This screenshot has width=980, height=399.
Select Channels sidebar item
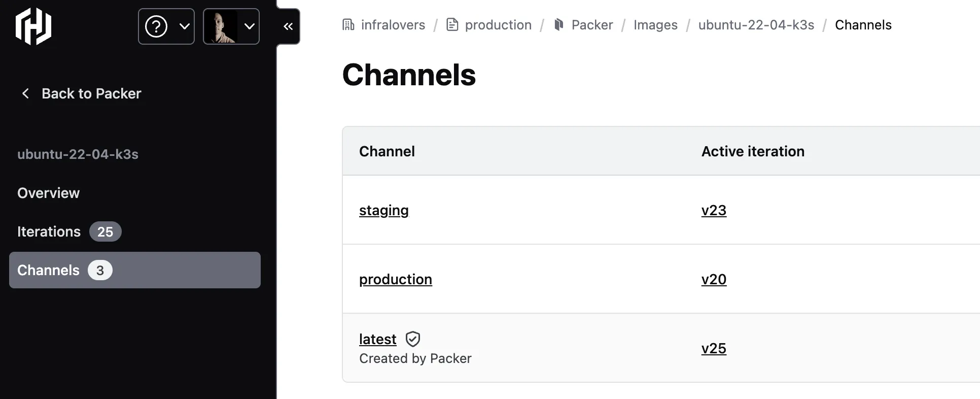pos(135,270)
